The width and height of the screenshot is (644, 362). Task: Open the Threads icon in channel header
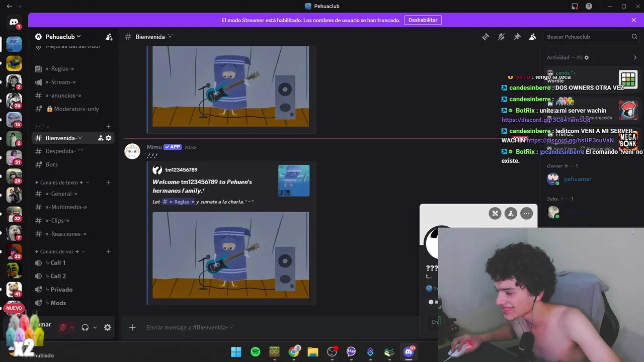(x=486, y=37)
